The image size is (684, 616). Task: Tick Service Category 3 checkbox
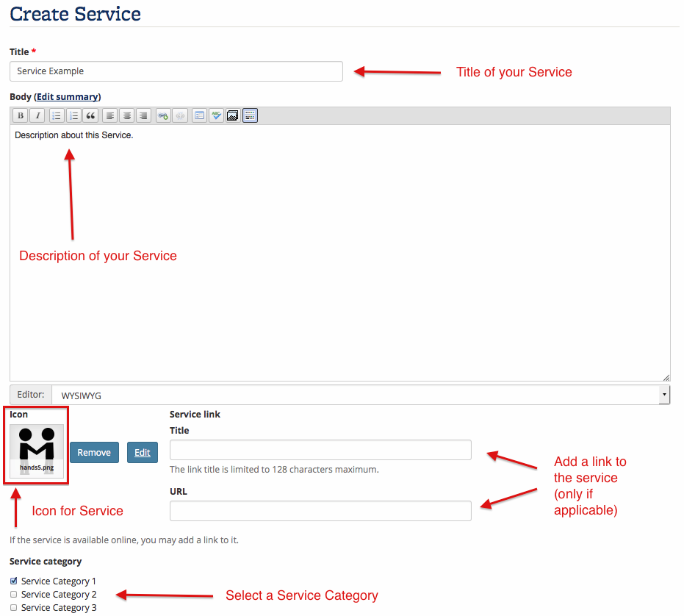point(14,608)
